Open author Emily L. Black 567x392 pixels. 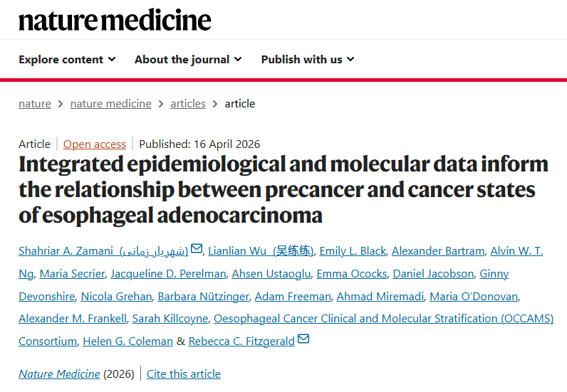353,250
